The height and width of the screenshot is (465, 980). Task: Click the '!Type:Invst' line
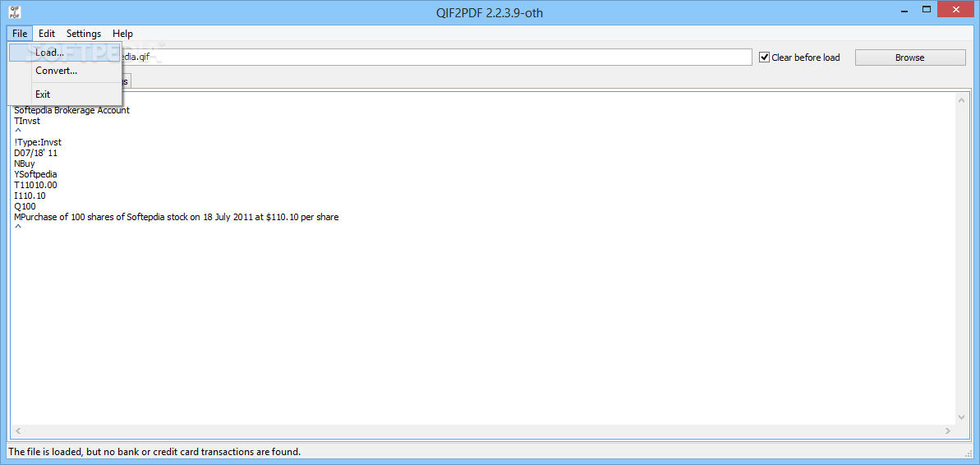38,142
